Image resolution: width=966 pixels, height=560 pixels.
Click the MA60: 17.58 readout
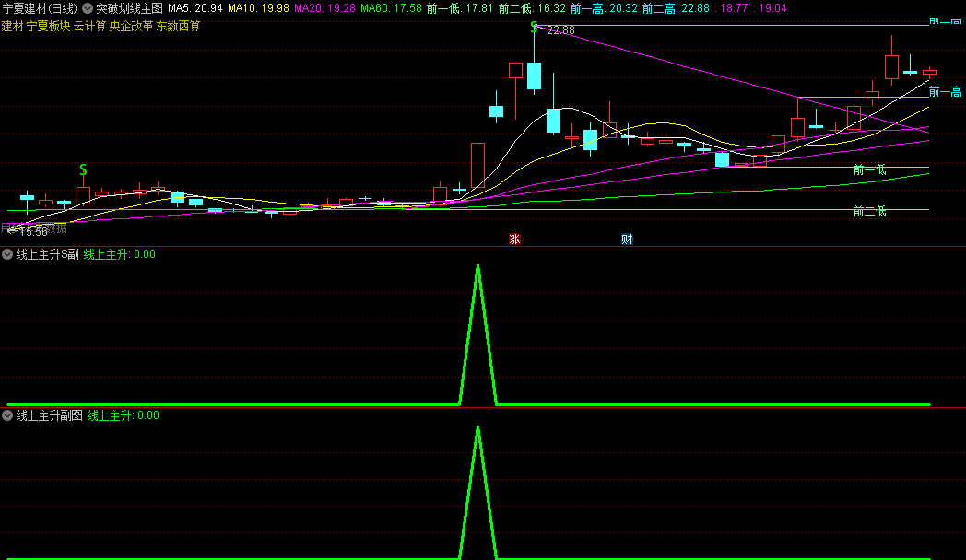(391, 8)
